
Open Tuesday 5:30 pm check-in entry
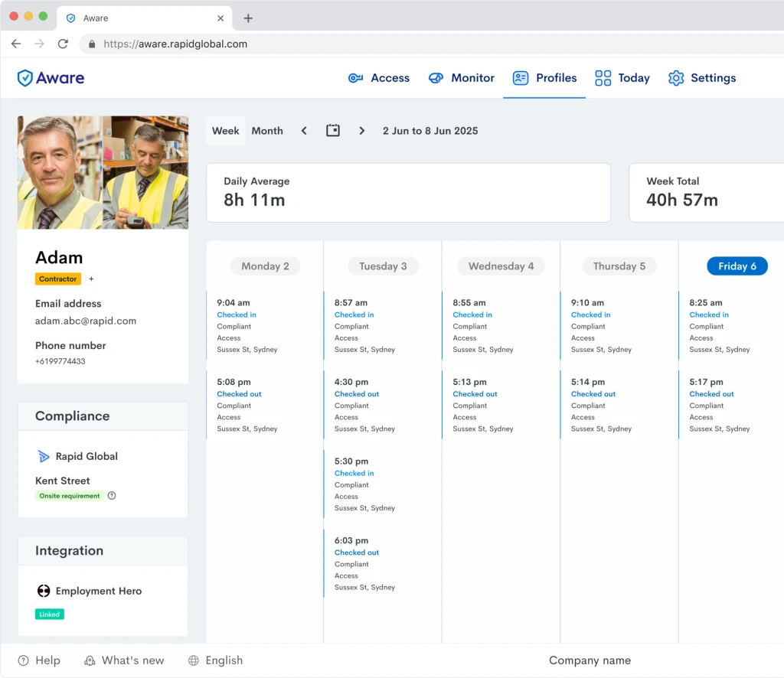pos(383,484)
